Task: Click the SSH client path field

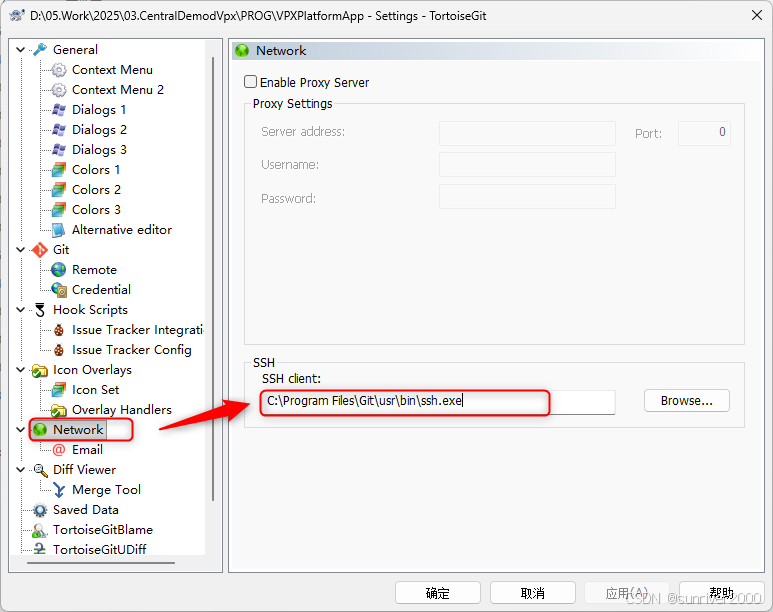Action: point(437,402)
